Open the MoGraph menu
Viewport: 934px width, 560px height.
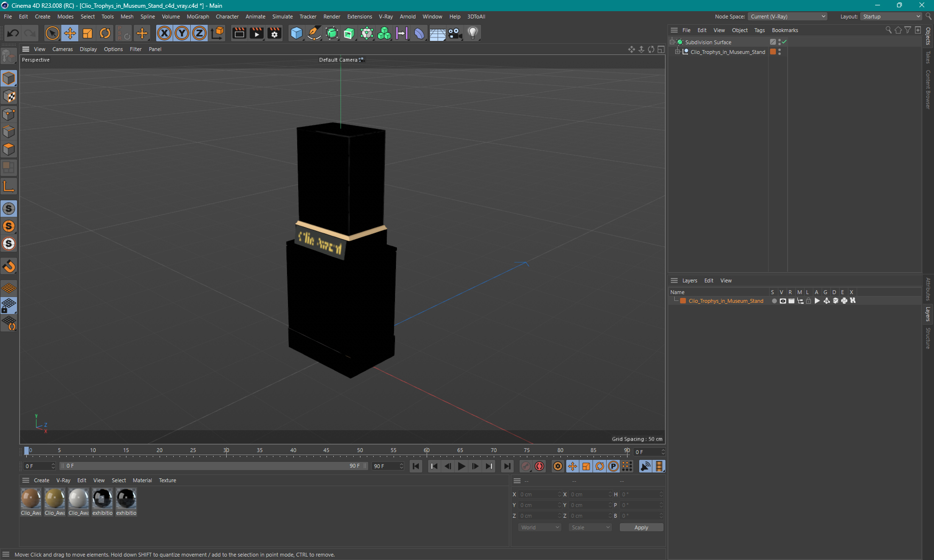[198, 17]
